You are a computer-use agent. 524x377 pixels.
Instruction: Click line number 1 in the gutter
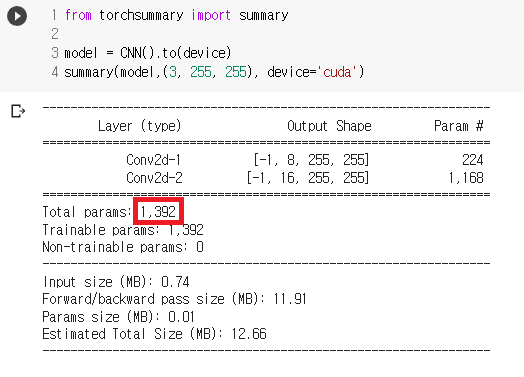[54, 15]
